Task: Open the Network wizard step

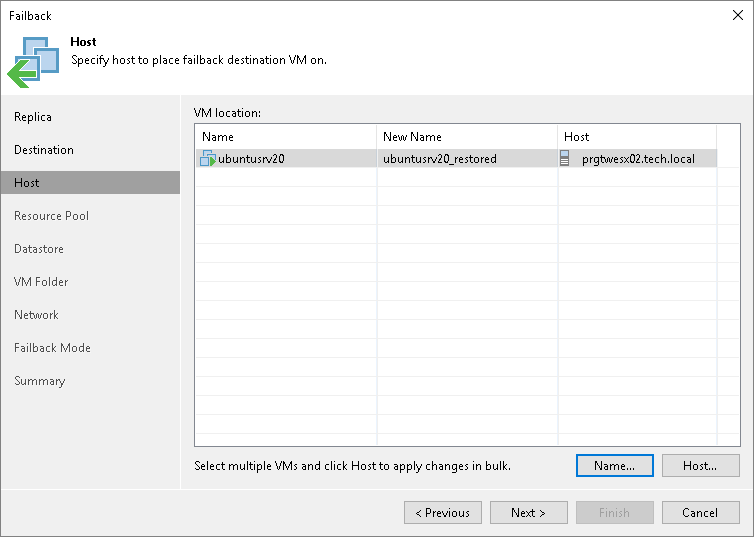Action: pyautogui.click(x=36, y=315)
